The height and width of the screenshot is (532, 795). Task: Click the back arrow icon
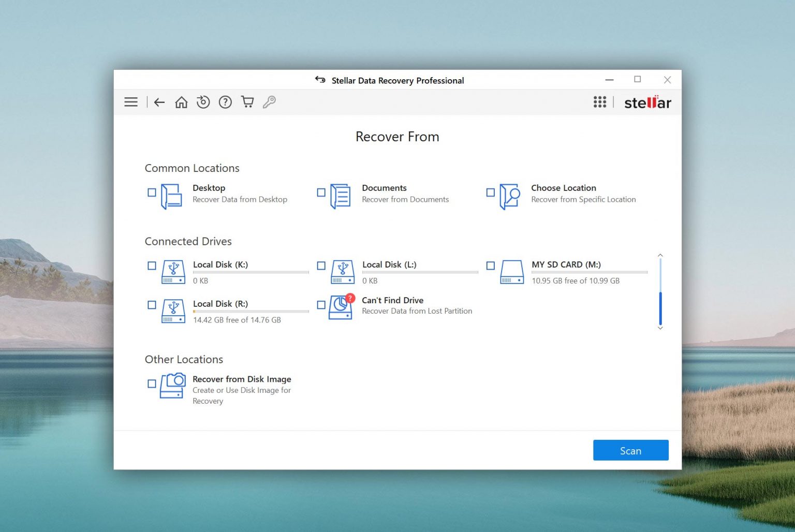point(159,102)
